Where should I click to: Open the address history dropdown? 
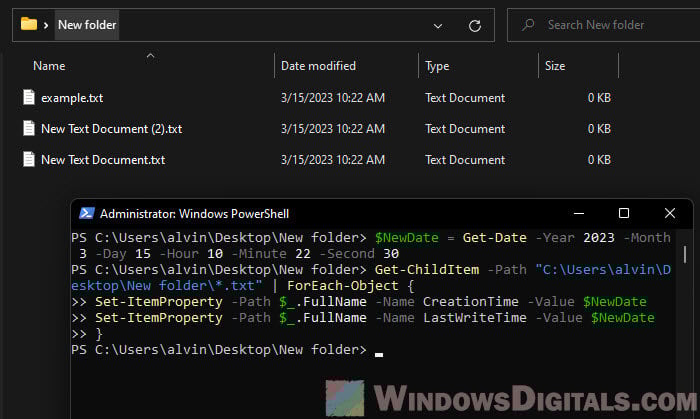pos(438,26)
